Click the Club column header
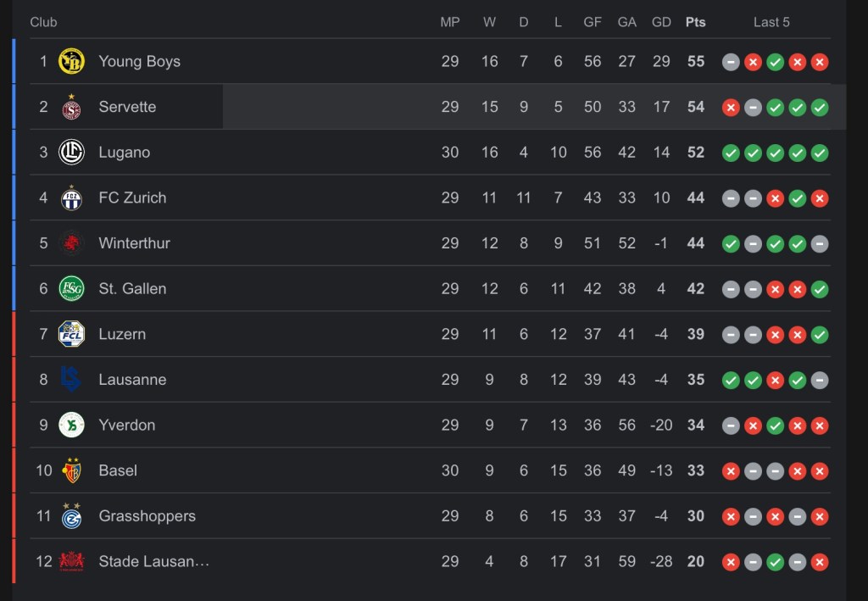This screenshot has height=601, width=868. pyautogui.click(x=43, y=22)
